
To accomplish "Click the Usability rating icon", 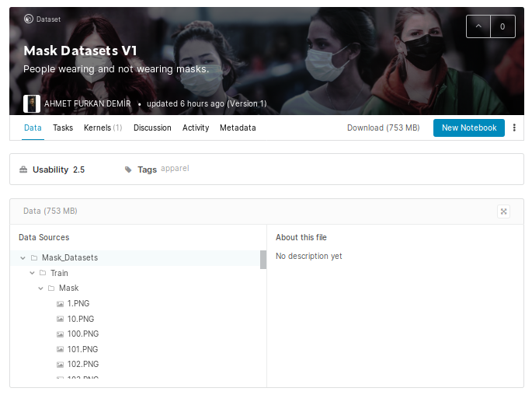I will coord(24,170).
